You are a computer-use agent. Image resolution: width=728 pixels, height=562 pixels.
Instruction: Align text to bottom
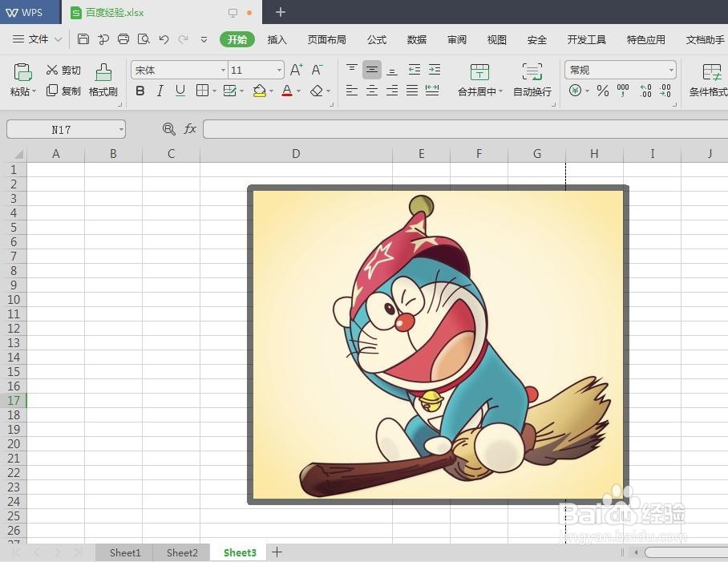[x=392, y=70]
